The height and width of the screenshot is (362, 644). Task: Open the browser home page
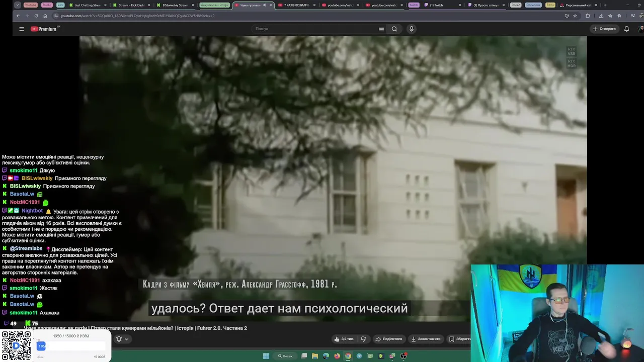tap(45, 16)
